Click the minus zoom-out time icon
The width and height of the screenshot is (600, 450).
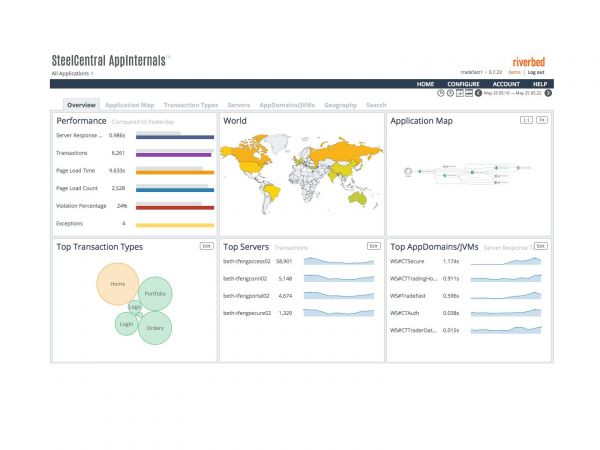468,93
